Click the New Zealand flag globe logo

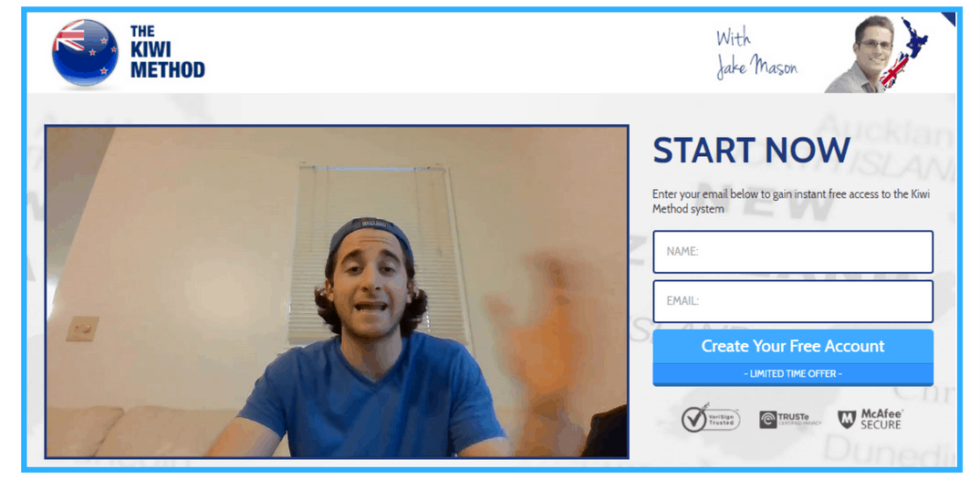click(x=85, y=52)
